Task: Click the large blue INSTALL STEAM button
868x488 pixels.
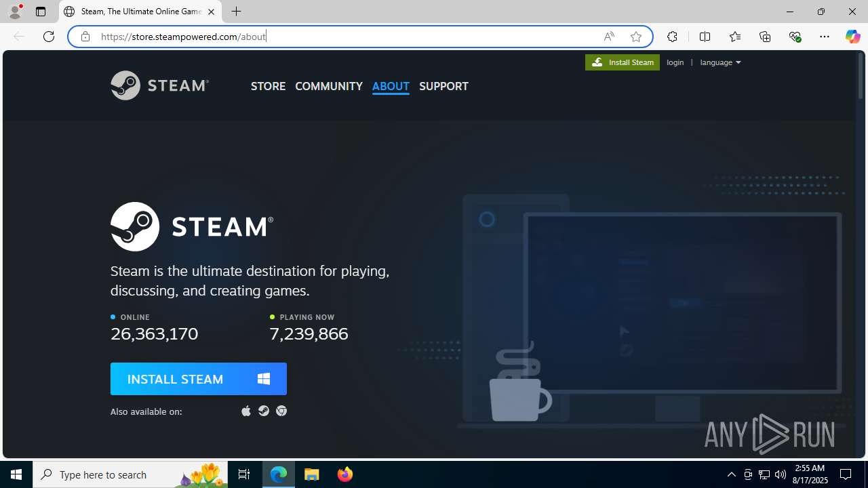Action: point(199,379)
